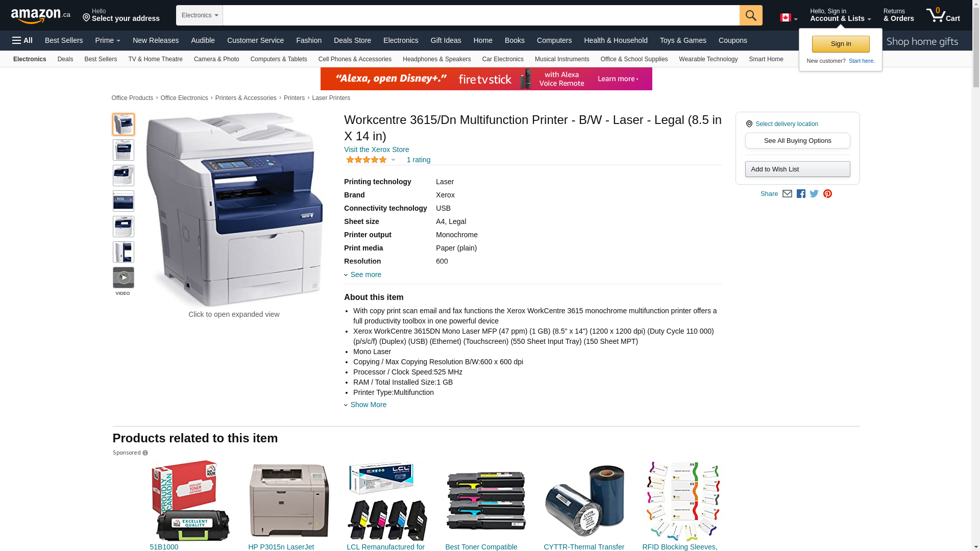Share the product on Facebook icon
The image size is (980, 551).
801,194
